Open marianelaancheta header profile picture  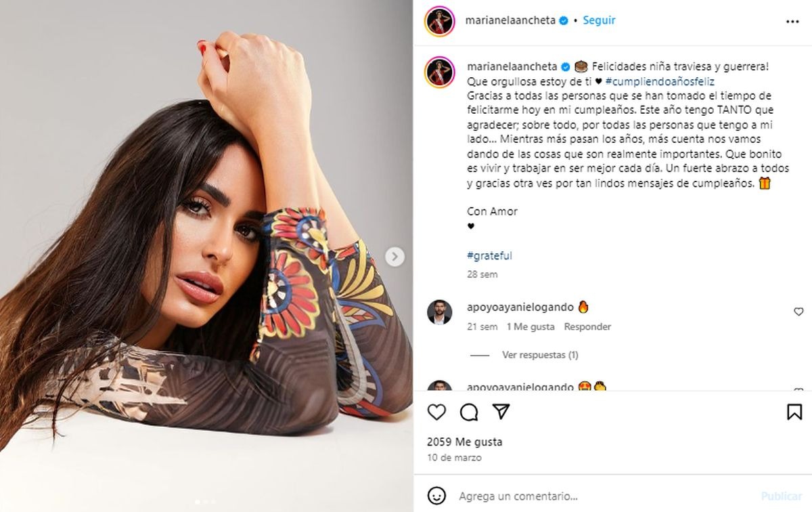[439, 21]
